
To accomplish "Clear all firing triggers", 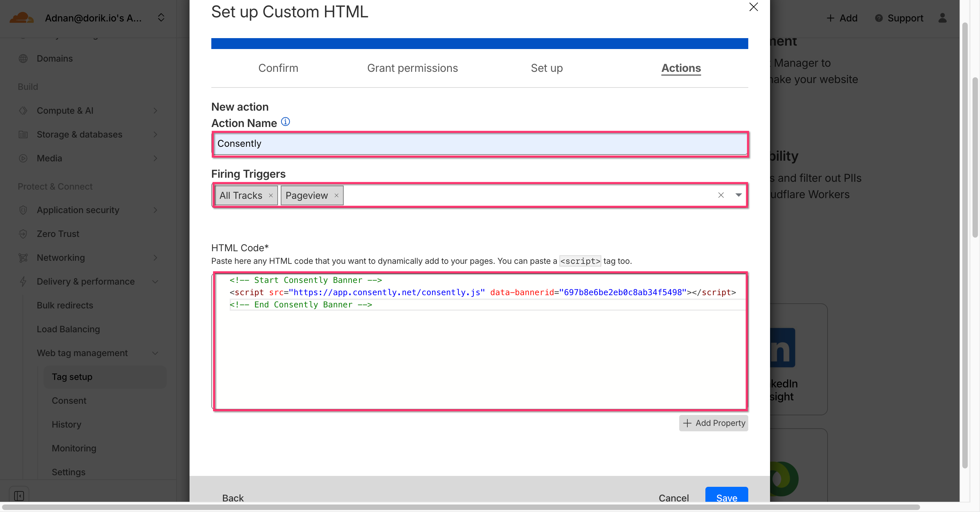I will click(721, 195).
